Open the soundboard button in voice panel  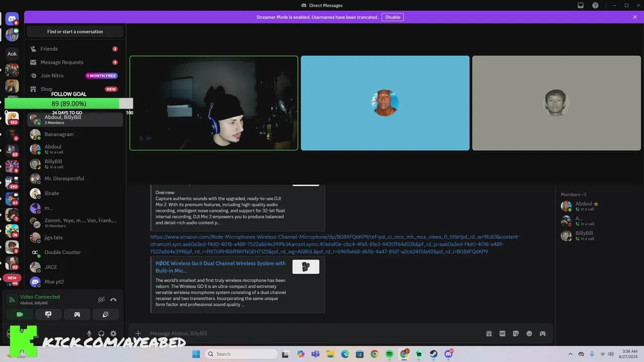(x=106, y=314)
